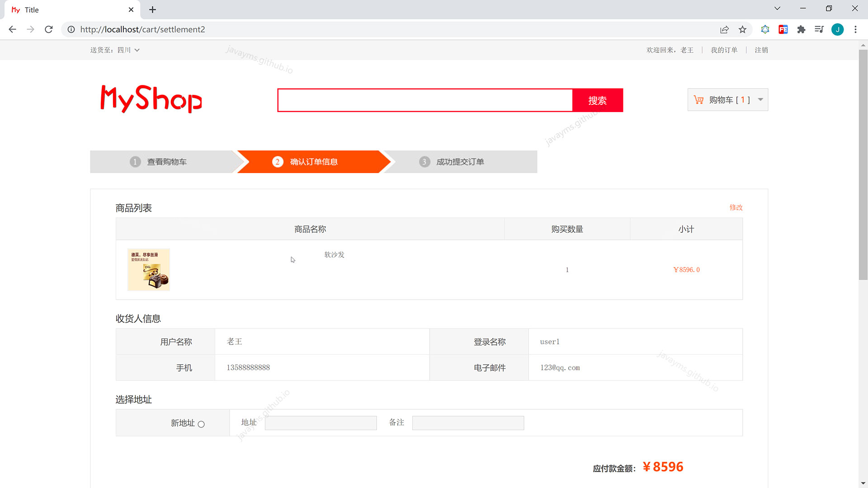Reload the settlement page

49,29
